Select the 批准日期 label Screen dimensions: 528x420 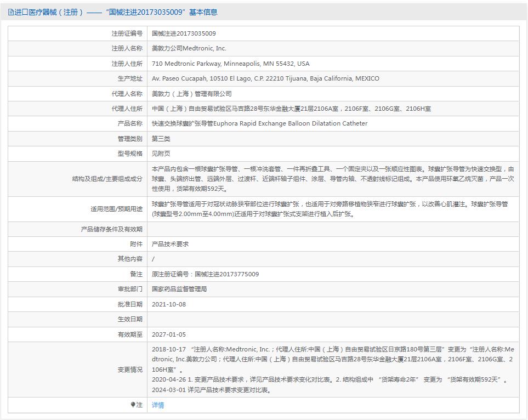(130, 304)
